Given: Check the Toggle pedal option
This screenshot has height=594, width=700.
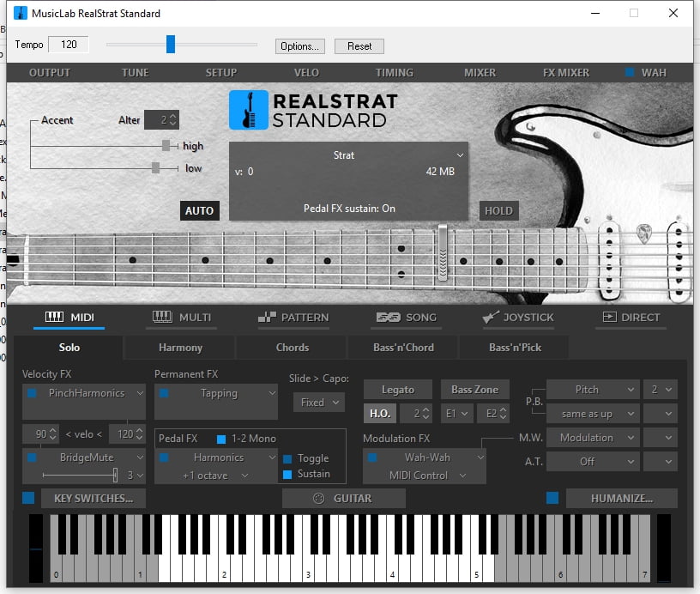Looking at the screenshot, I should point(287,458).
